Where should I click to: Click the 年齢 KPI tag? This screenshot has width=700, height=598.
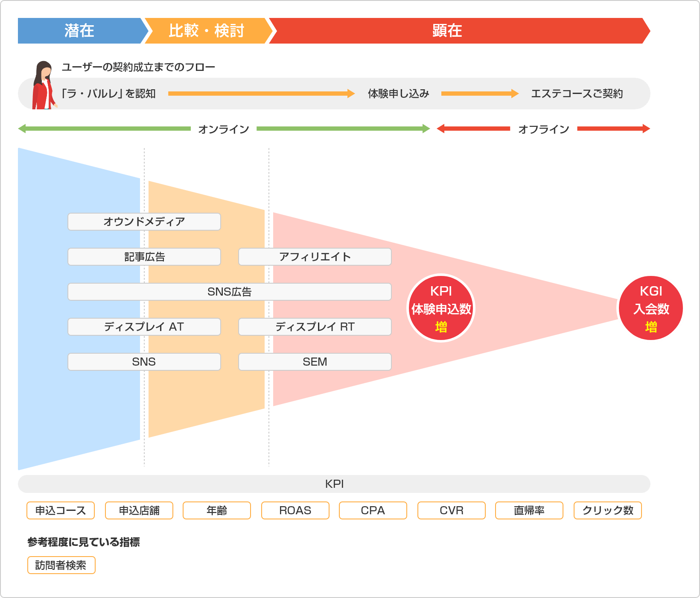[217, 510]
